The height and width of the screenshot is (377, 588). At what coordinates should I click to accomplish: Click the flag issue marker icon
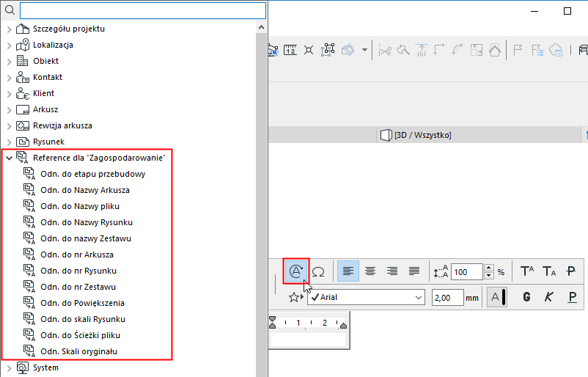518,50
